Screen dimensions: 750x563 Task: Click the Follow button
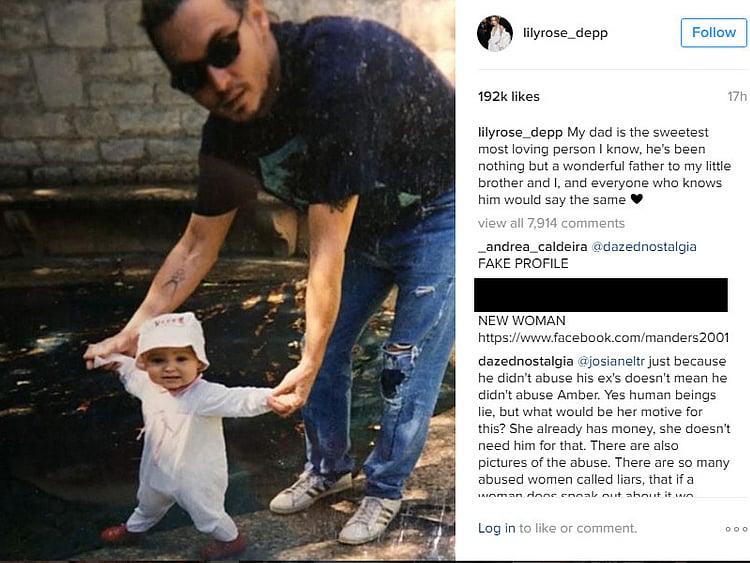pos(714,33)
